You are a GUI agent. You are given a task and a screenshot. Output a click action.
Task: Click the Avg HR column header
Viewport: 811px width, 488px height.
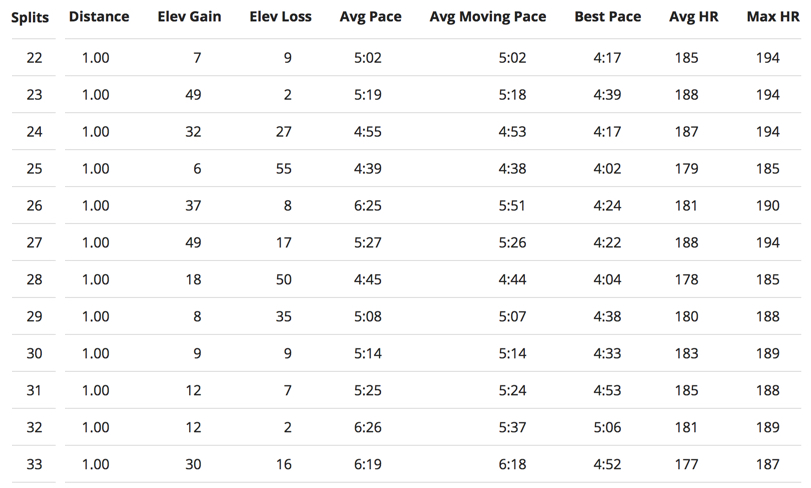(692, 17)
